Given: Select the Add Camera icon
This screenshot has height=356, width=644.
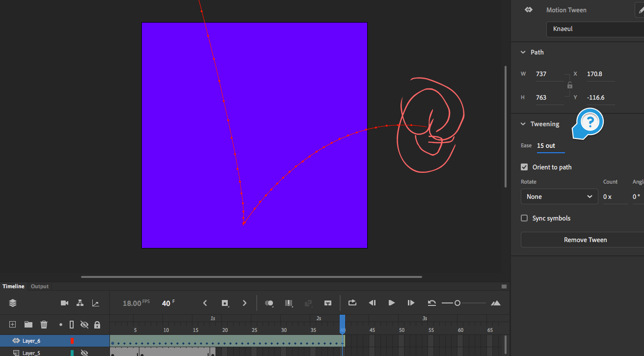Looking at the screenshot, I should point(64,303).
